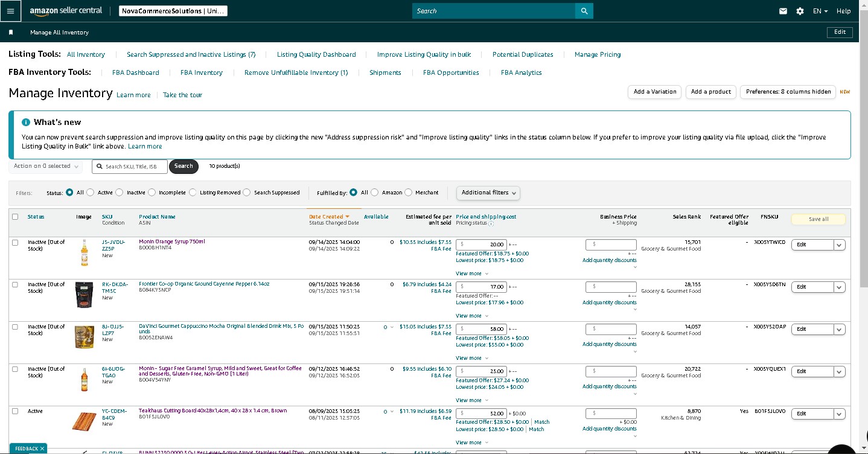868x454 pixels.
Task: Open the Monin Orange Syrup product thumbnail
Action: 84,253
